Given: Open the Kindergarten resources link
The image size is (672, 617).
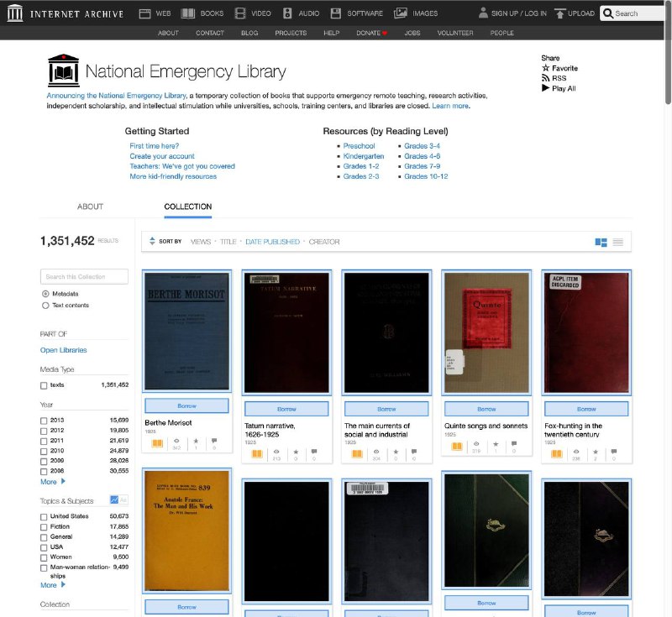Looking at the screenshot, I should pyautogui.click(x=364, y=156).
